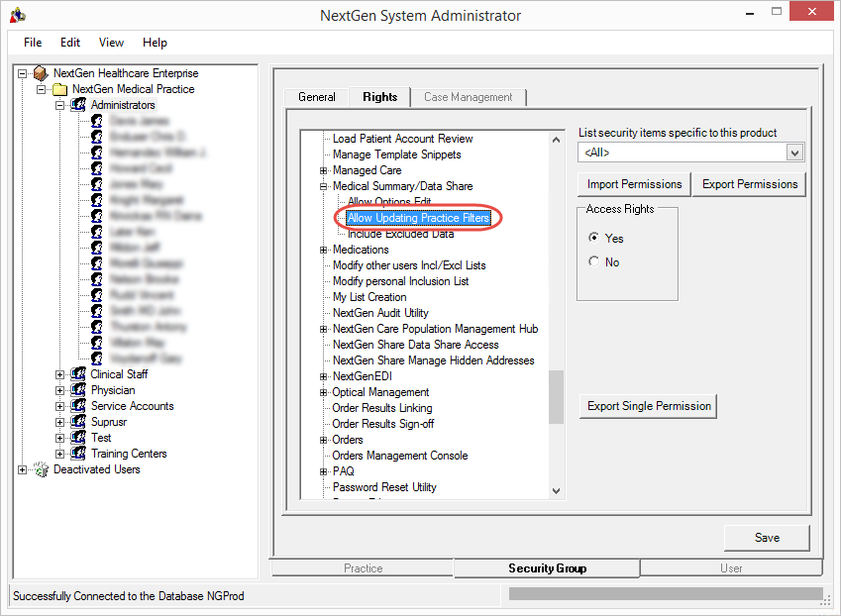Select NextGen Share Data Share Access item
The image size is (841, 616).
coord(416,345)
